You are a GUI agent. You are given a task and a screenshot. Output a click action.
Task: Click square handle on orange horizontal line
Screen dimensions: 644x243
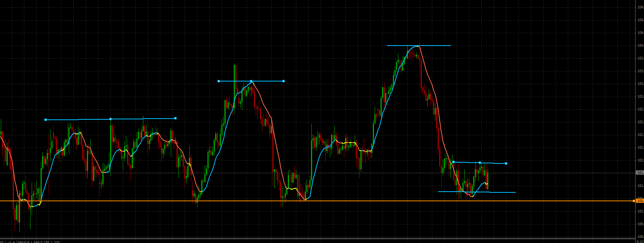point(634,201)
